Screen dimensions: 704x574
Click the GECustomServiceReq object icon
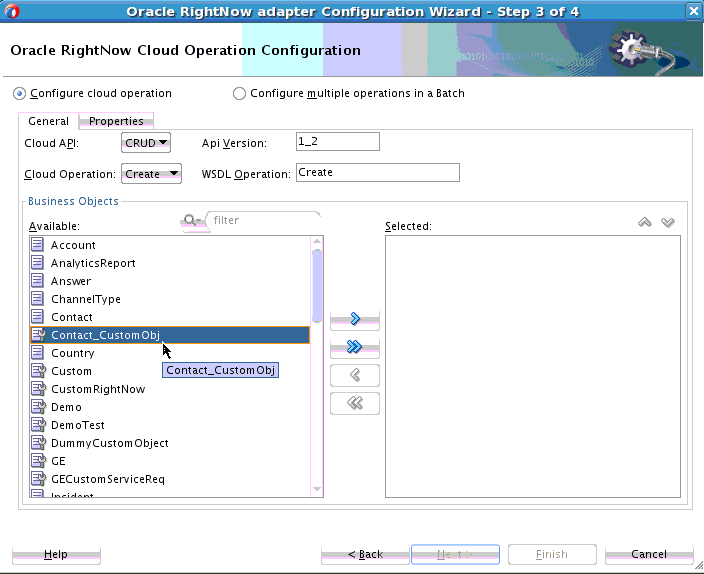pos(39,479)
